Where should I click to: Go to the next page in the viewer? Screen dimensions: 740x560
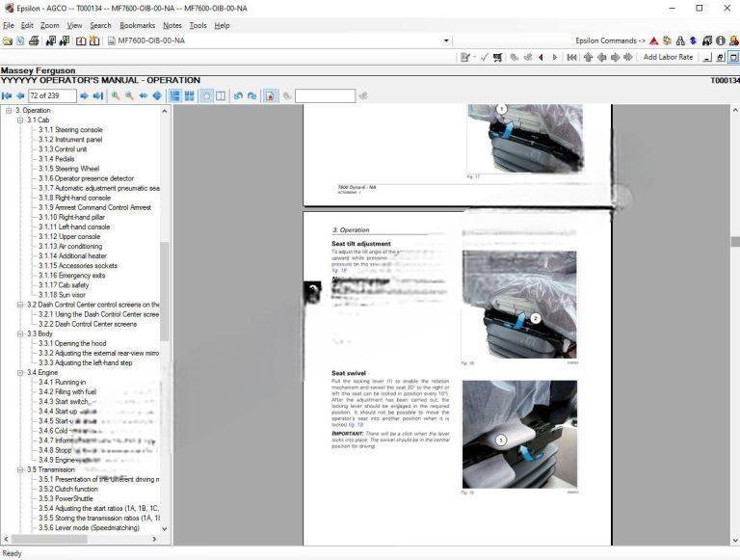pyautogui.click(x=85, y=95)
